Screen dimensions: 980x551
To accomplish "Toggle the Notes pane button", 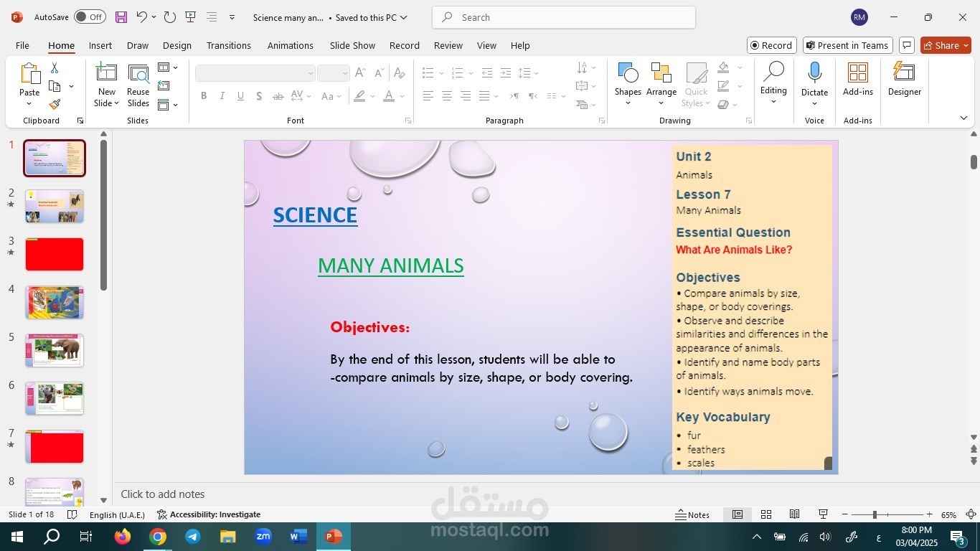I will point(692,514).
